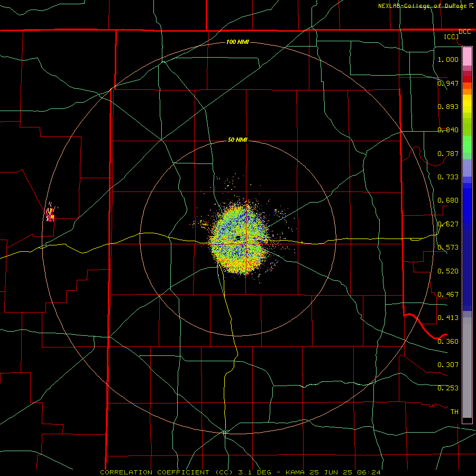Image resolution: width=476 pixels, height=476 pixels.
Task: Select the 1.000 scale value
Action: [448, 59]
